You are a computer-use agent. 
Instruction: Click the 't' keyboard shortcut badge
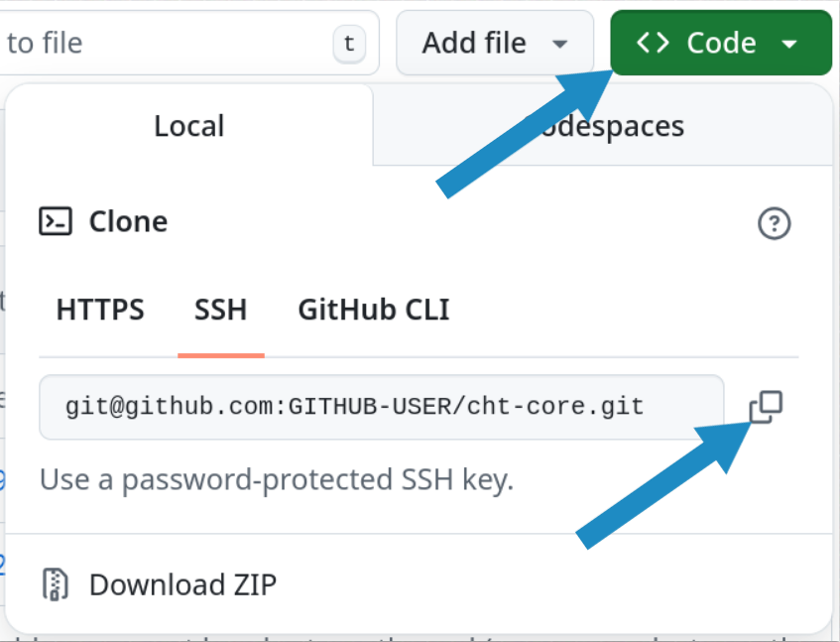coord(349,44)
